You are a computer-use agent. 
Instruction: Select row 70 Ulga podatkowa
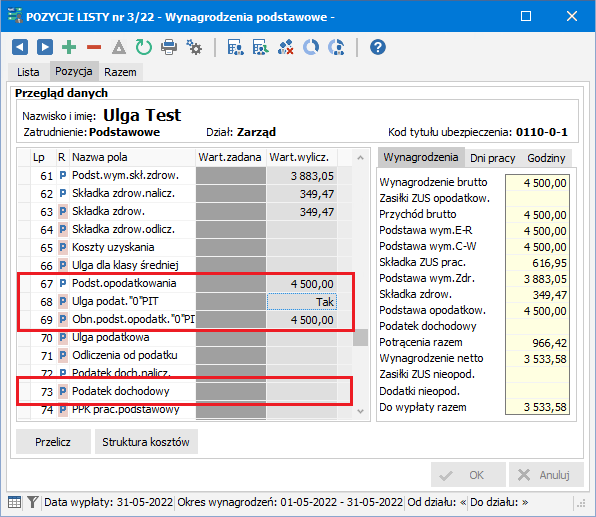(184, 338)
